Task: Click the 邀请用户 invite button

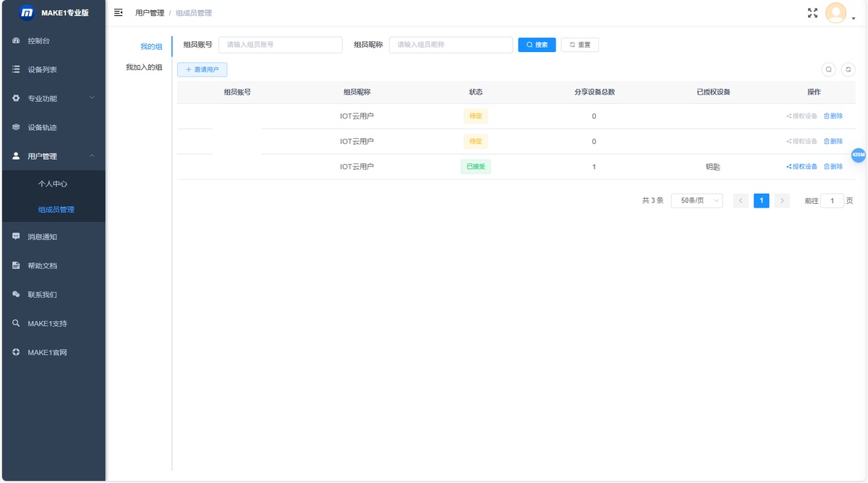Action: 202,69
